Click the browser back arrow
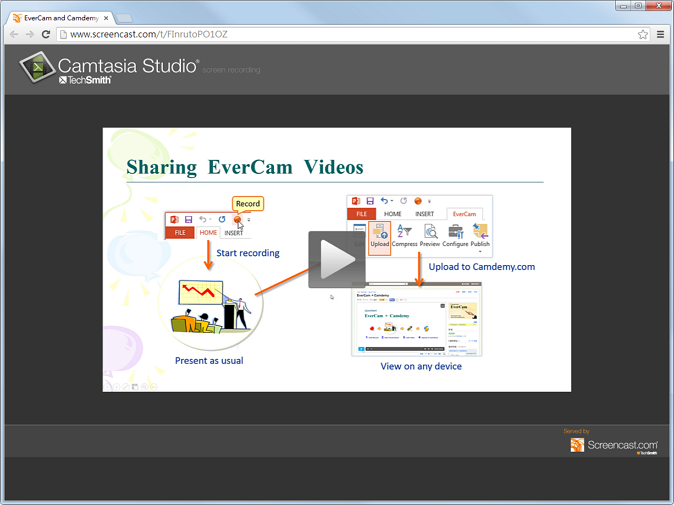Screen dimensions: 674x505 point(14,34)
